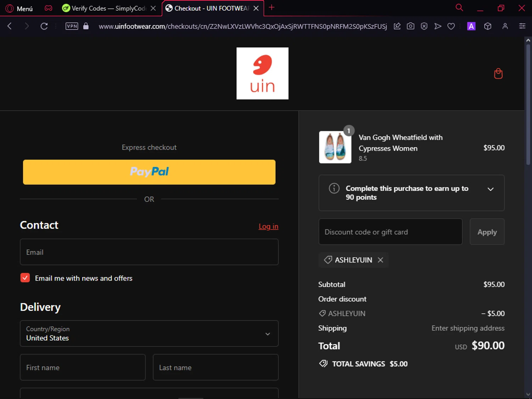
Task: Click the share page icon in address bar
Action: [397, 26]
